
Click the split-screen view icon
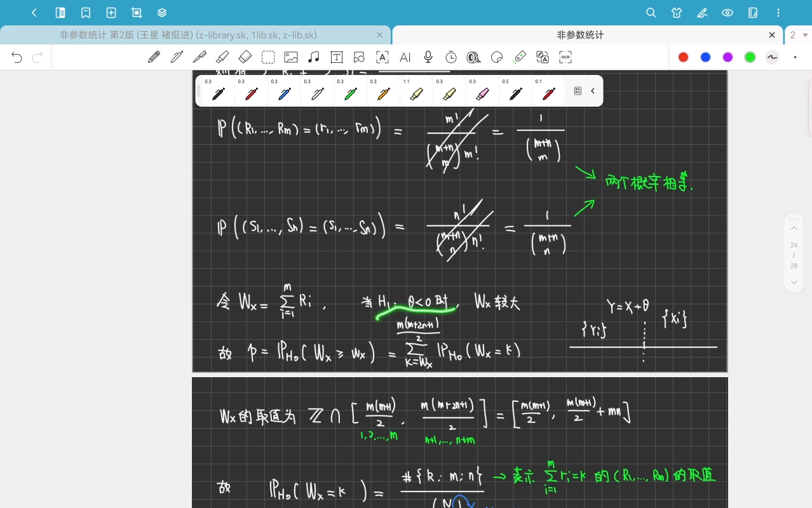[x=753, y=13]
